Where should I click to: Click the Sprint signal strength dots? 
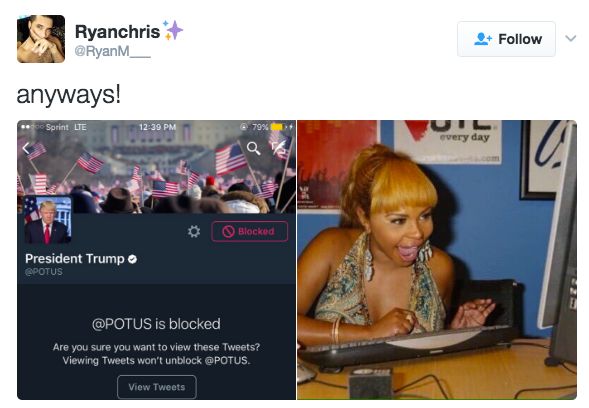[32, 127]
